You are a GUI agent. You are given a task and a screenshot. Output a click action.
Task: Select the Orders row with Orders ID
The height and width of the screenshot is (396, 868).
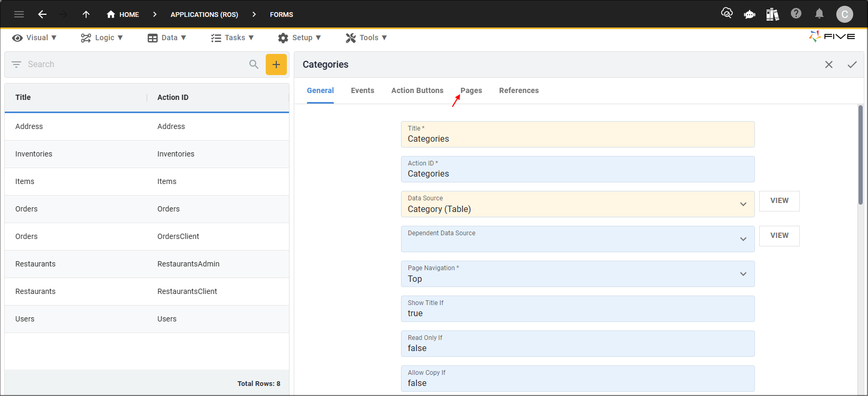click(147, 209)
